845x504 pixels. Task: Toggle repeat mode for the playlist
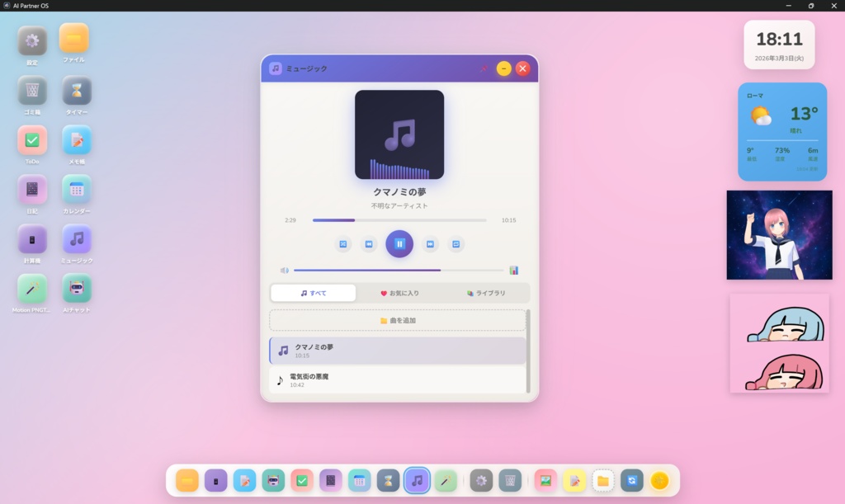(x=456, y=244)
